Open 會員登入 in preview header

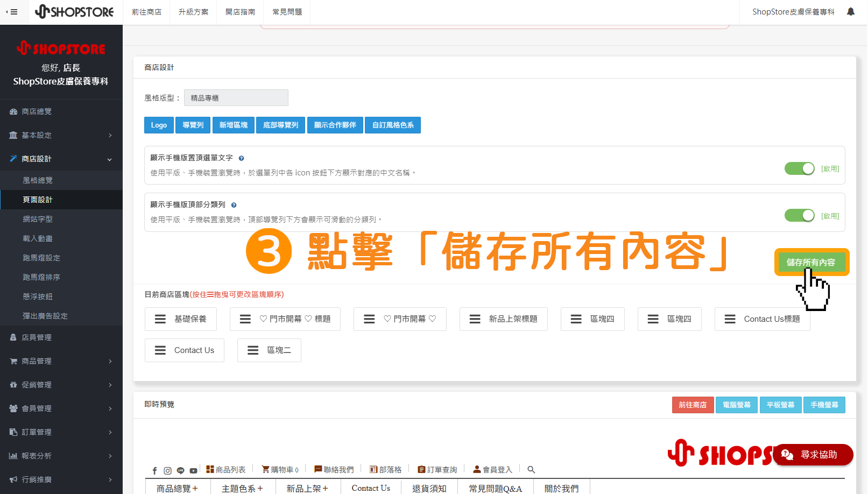[x=492, y=470]
